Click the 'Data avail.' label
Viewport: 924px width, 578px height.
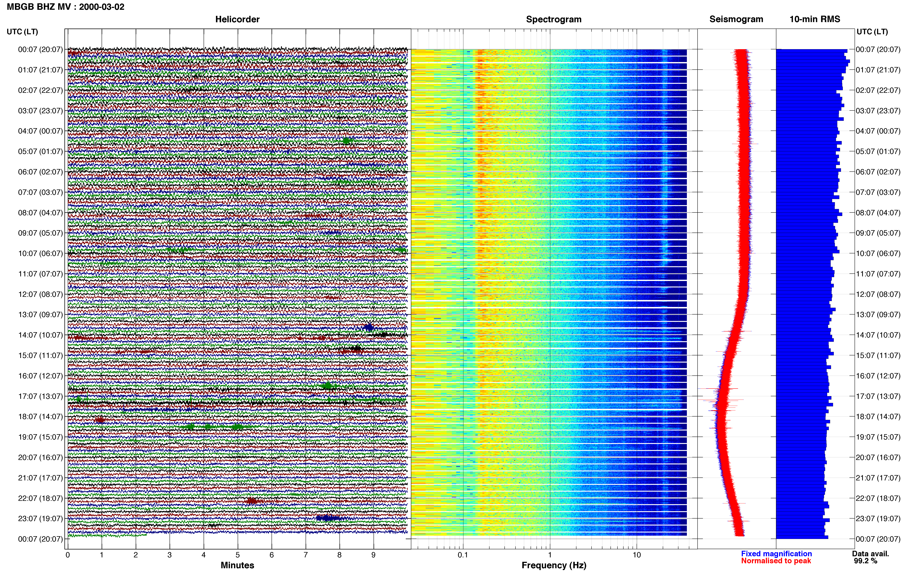pos(870,554)
